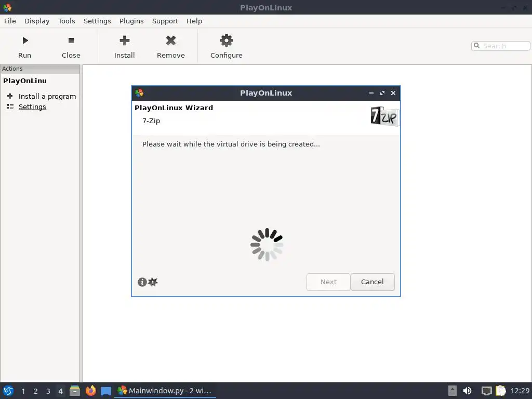The image size is (532, 399).
Task: Click the list icon beside sidebar Settings
Action: coord(10,107)
